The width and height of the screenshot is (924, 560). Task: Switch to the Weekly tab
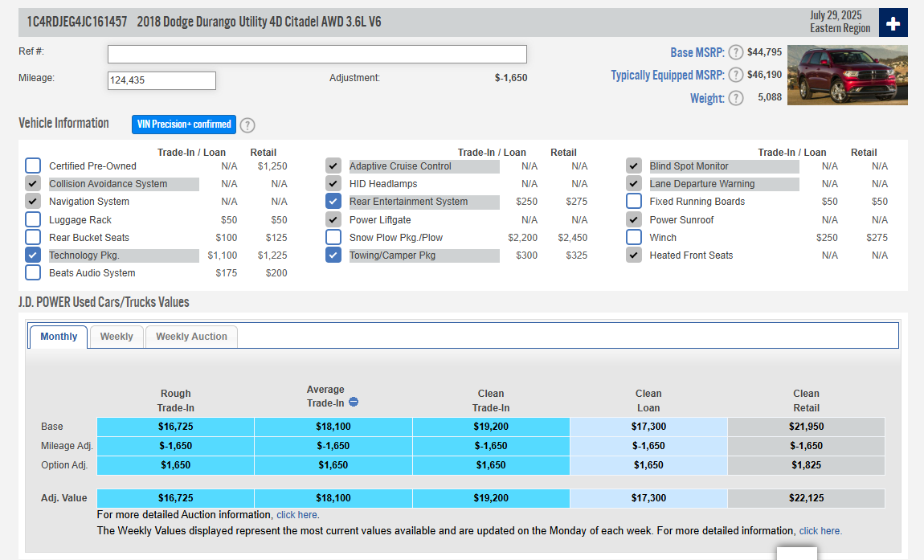point(117,337)
